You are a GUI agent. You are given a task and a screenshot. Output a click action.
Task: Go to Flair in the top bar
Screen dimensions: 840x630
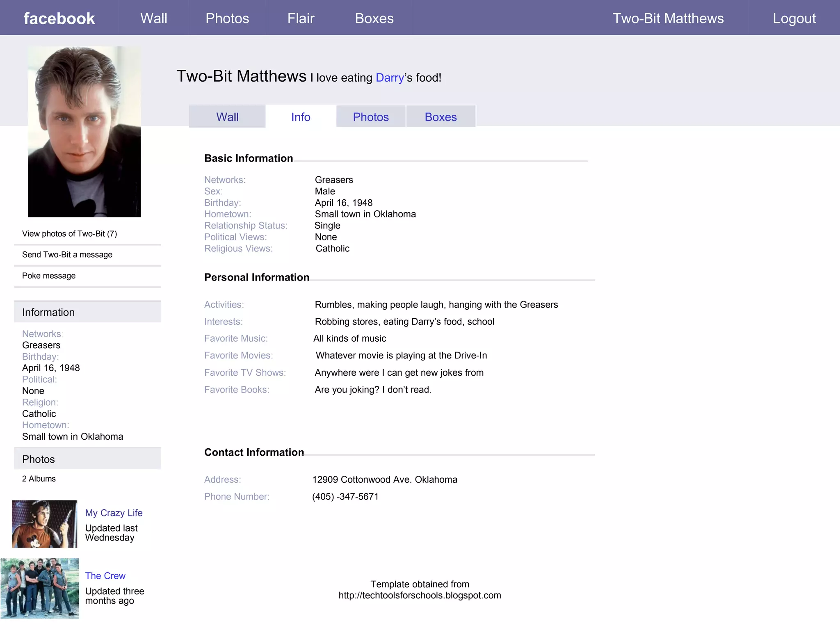coord(301,18)
